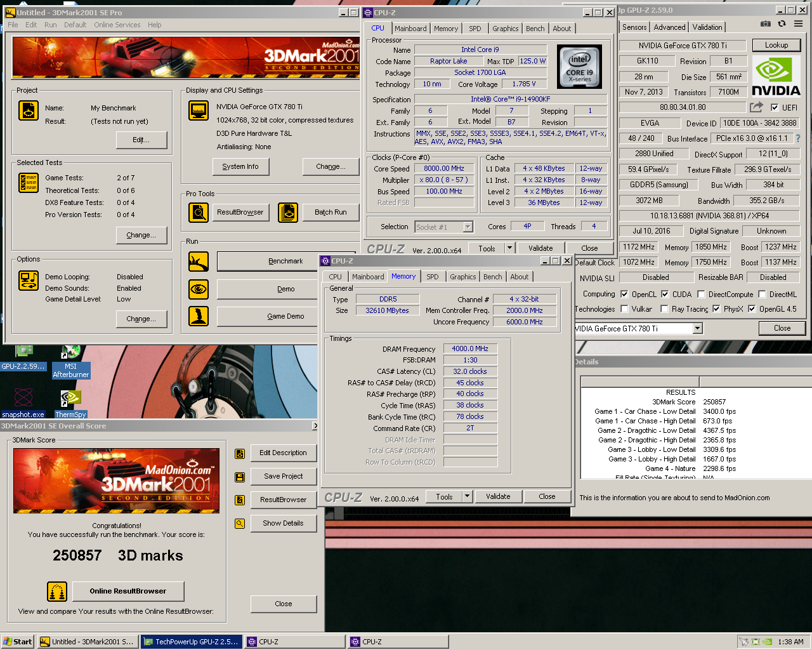This screenshot has width=812, height=650.
Task: Click the Show Details button
Action: pos(284,524)
